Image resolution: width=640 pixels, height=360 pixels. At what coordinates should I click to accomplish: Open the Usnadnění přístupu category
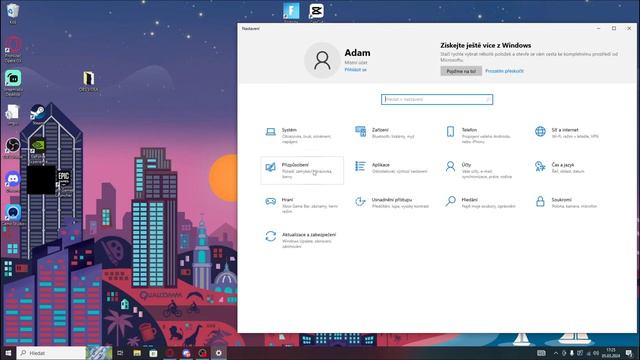point(392,206)
